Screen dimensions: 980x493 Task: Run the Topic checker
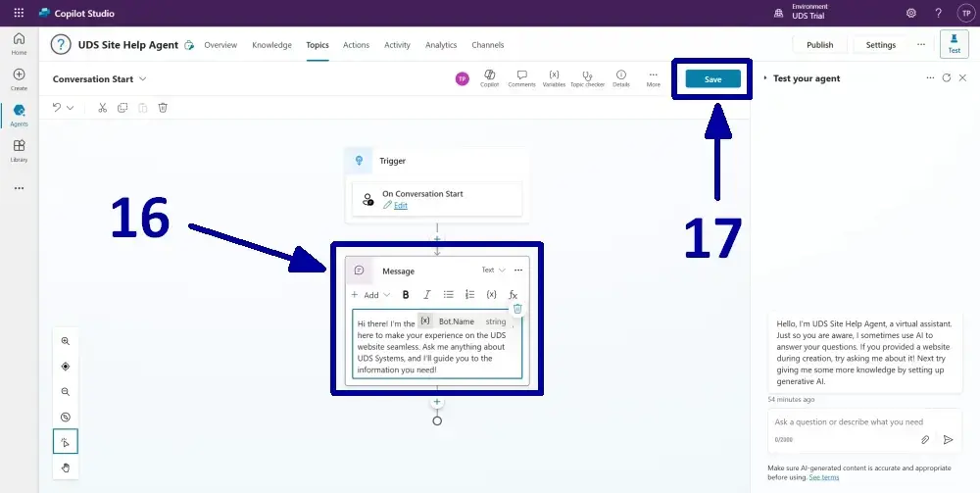click(587, 78)
